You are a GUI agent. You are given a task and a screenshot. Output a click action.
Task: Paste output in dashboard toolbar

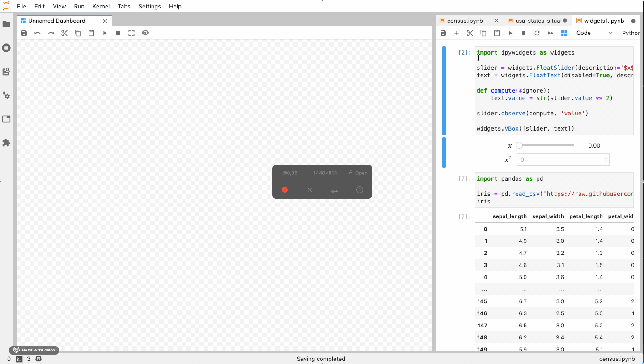(x=91, y=33)
